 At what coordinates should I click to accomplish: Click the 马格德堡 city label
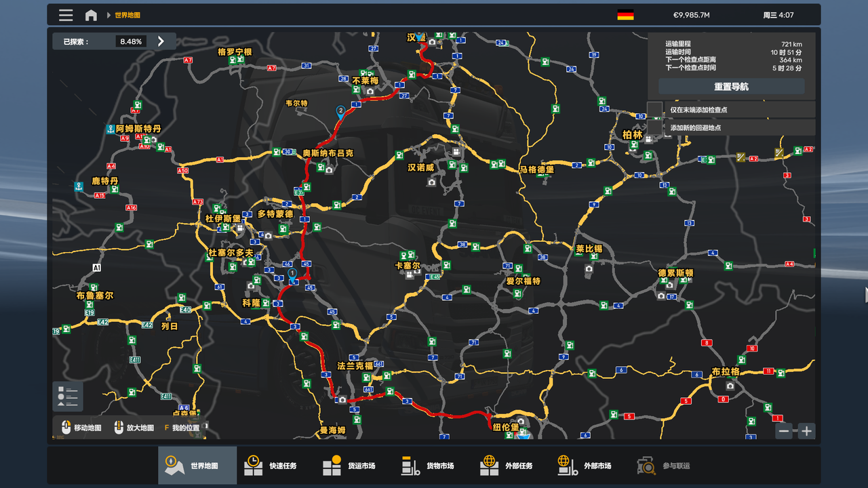pos(536,169)
